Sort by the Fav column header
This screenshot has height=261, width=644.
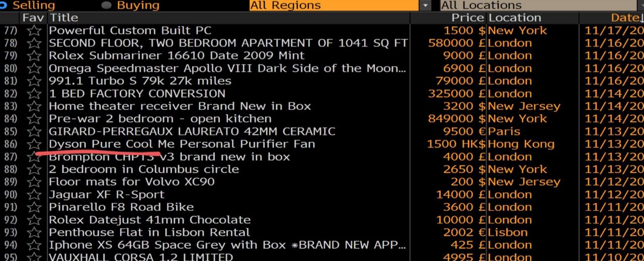pos(34,18)
